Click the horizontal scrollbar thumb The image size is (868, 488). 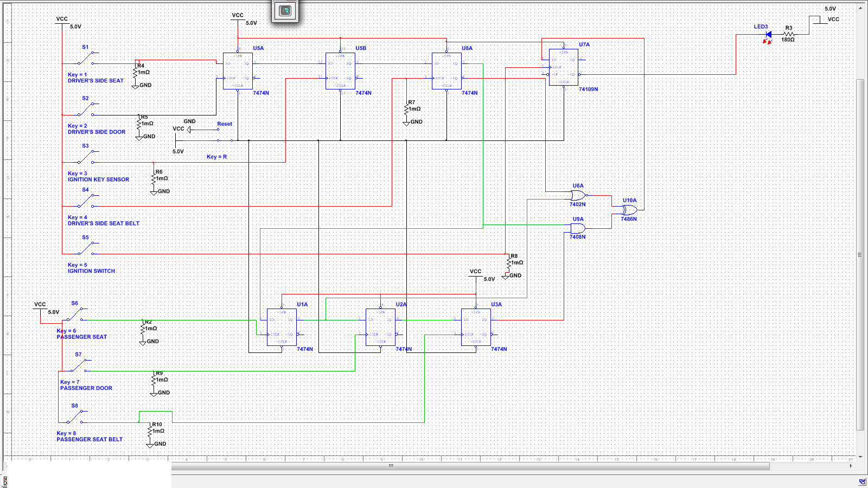click(x=390, y=466)
